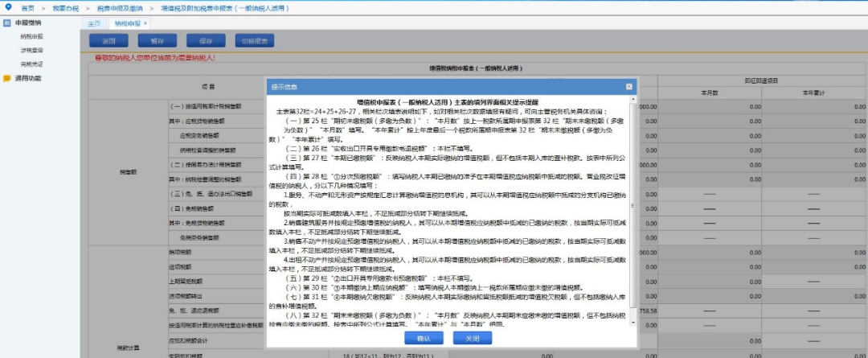Viewport: 868px width, 358px height.
Task: Switch to the 主页 tab
Action: (x=94, y=24)
